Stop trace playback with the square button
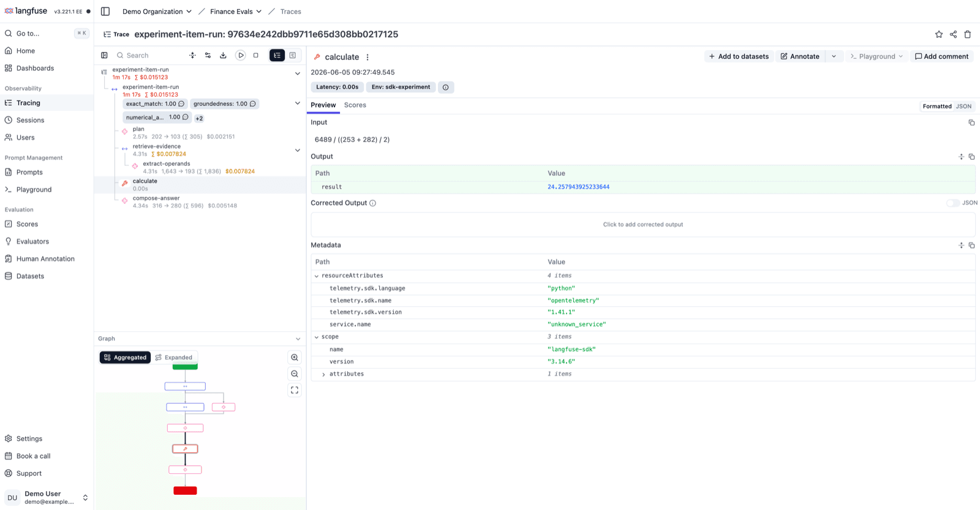The image size is (980, 510). pyautogui.click(x=256, y=55)
